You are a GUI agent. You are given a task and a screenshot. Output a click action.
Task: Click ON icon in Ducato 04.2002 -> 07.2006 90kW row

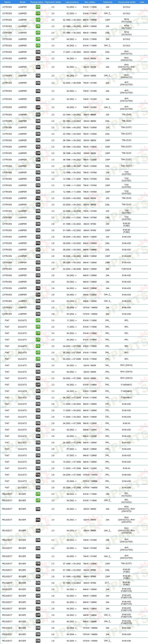click(38, 423)
